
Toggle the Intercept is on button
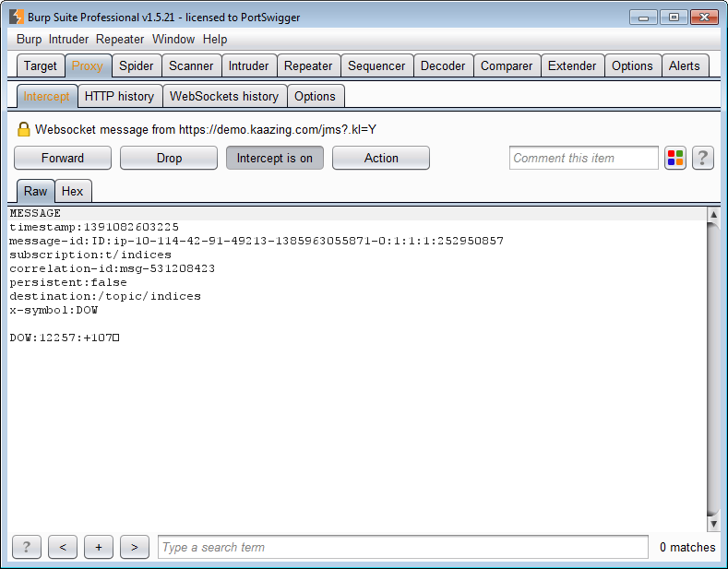275,159
